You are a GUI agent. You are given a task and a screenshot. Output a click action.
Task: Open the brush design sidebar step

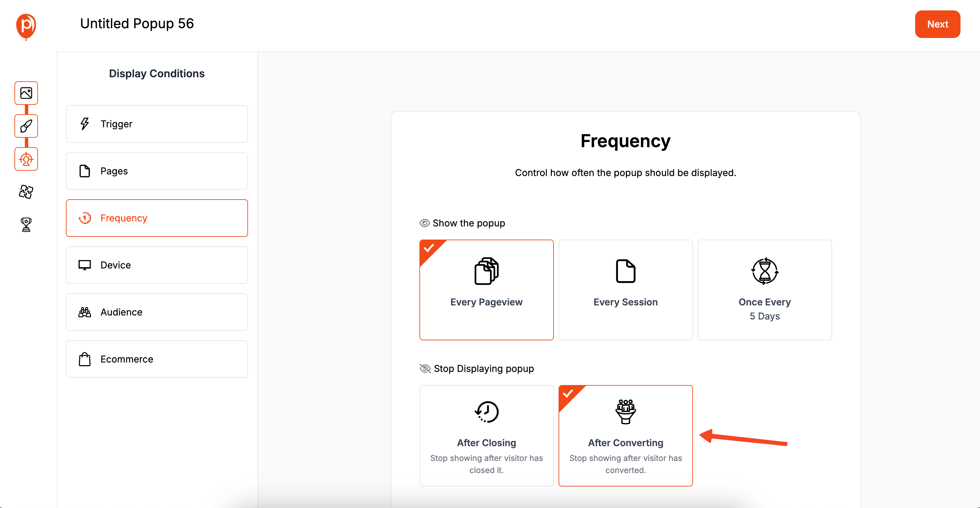click(26, 126)
